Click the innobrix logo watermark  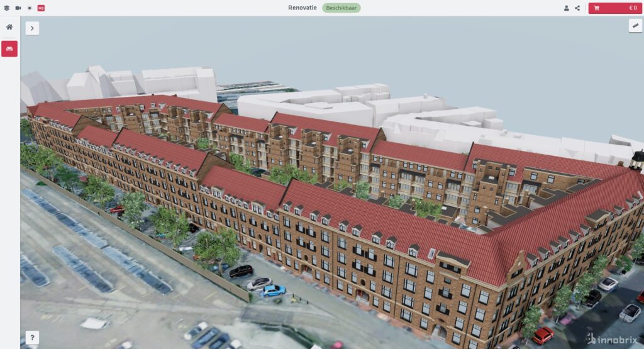611,339
